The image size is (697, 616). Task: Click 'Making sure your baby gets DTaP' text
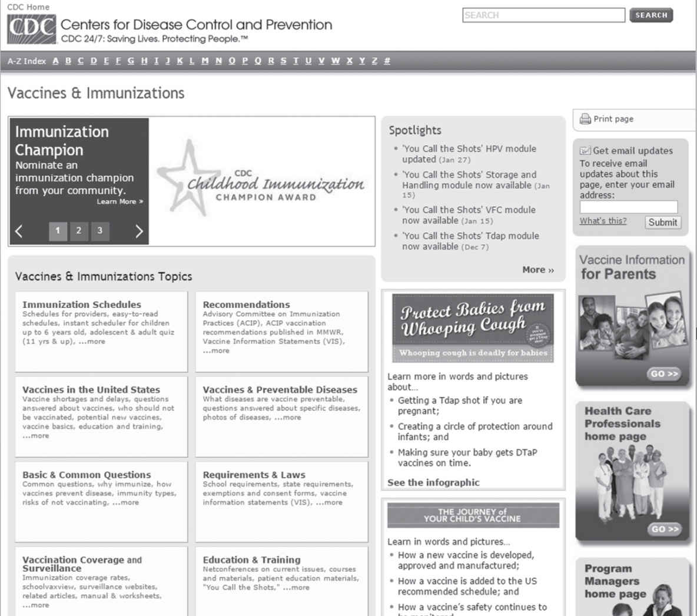click(x=467, y=458)
